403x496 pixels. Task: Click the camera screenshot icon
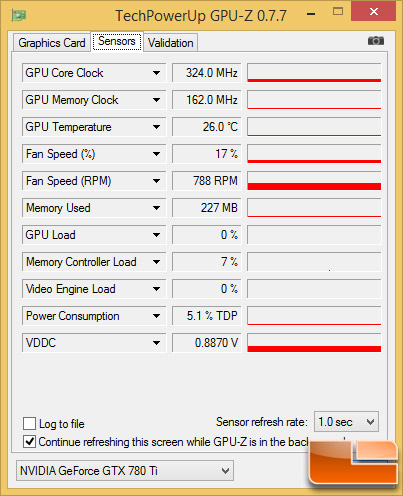click(376, 41)
